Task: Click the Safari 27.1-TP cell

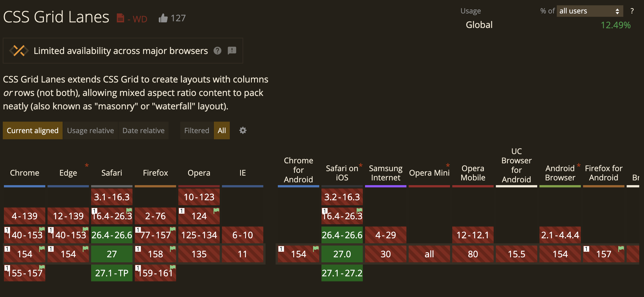Action: point(112,273)
